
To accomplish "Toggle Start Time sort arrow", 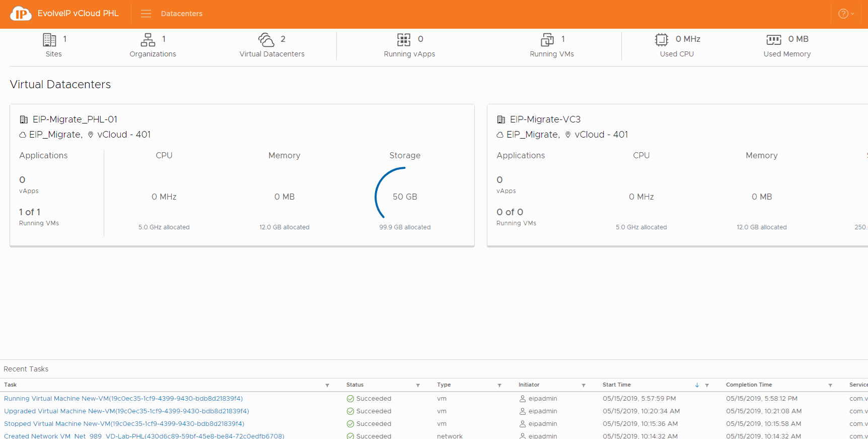I will coord(697,386).
